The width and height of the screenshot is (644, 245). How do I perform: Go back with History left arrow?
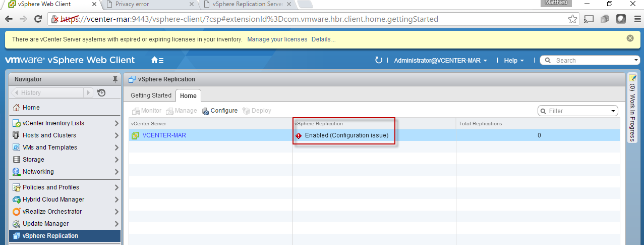pyautogui.click(x=16, y=93)
